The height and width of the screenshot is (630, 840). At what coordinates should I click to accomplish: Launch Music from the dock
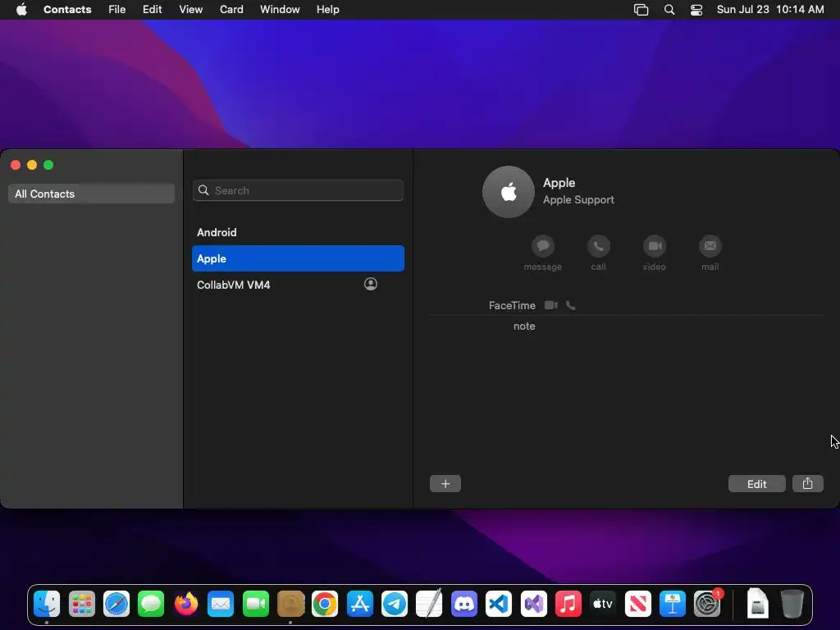pos(568,604)
